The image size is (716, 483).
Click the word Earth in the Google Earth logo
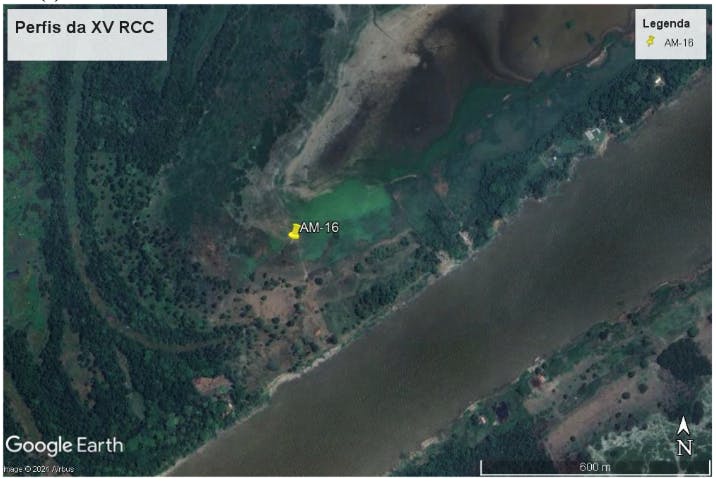click(x=100, y=445)
